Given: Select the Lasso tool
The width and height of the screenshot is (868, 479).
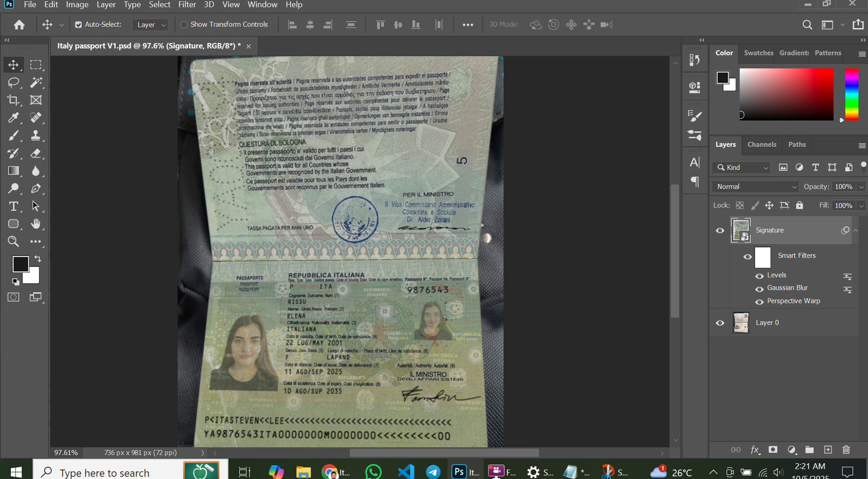Looking at the screenshot, I should tap(14, 82).
